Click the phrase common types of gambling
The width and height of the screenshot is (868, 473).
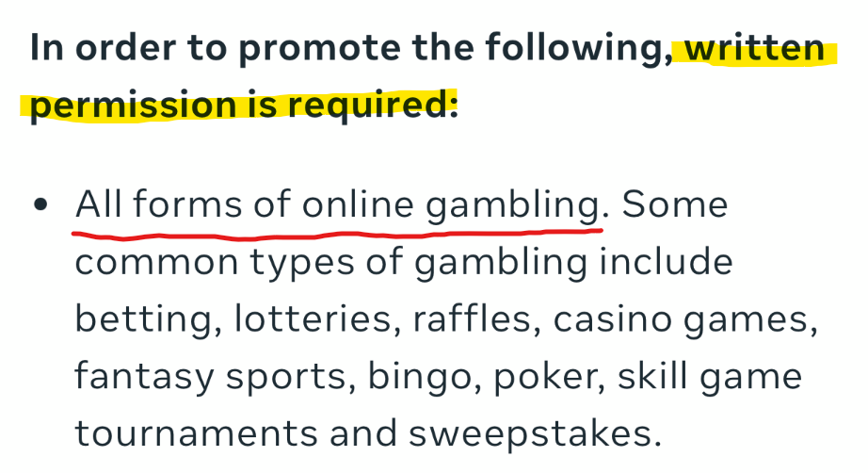tap(331, 263)
